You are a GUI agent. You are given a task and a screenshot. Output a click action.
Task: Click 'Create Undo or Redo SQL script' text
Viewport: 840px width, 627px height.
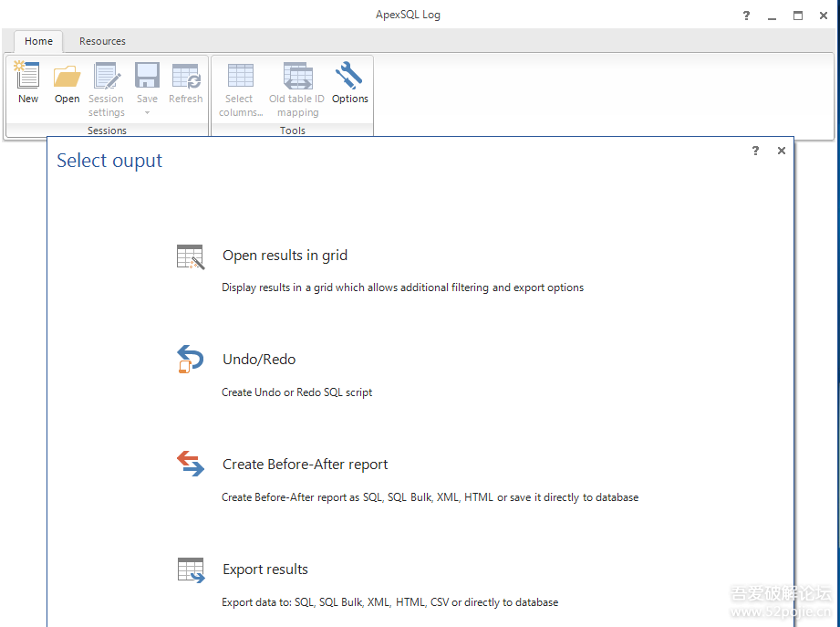click(296, 392)
